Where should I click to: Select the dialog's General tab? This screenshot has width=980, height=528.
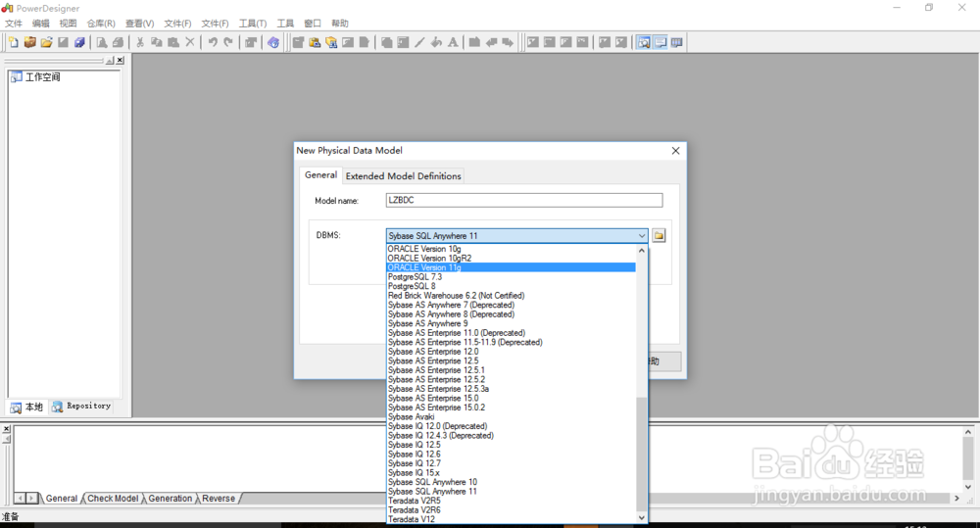point(320,175)
